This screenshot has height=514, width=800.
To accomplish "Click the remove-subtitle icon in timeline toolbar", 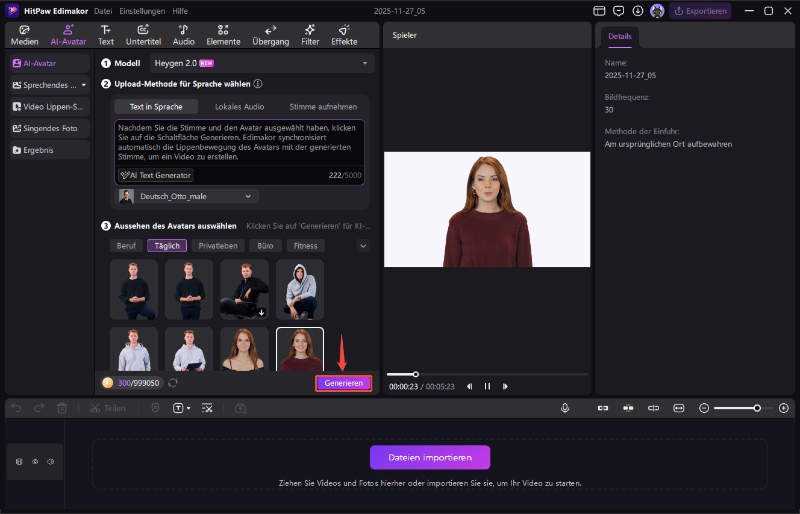I will 207,408.
